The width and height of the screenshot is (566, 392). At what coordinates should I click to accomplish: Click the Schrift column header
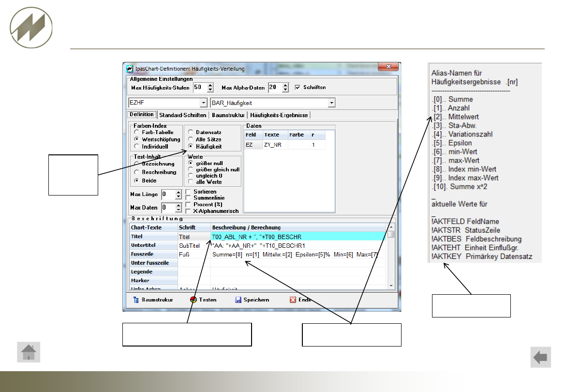194,227
